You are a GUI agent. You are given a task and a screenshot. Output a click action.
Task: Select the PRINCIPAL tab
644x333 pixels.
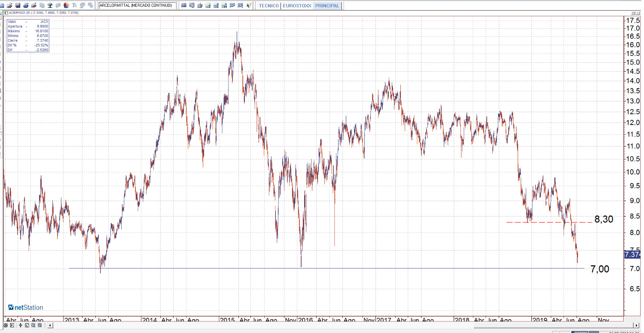point(327,6)
